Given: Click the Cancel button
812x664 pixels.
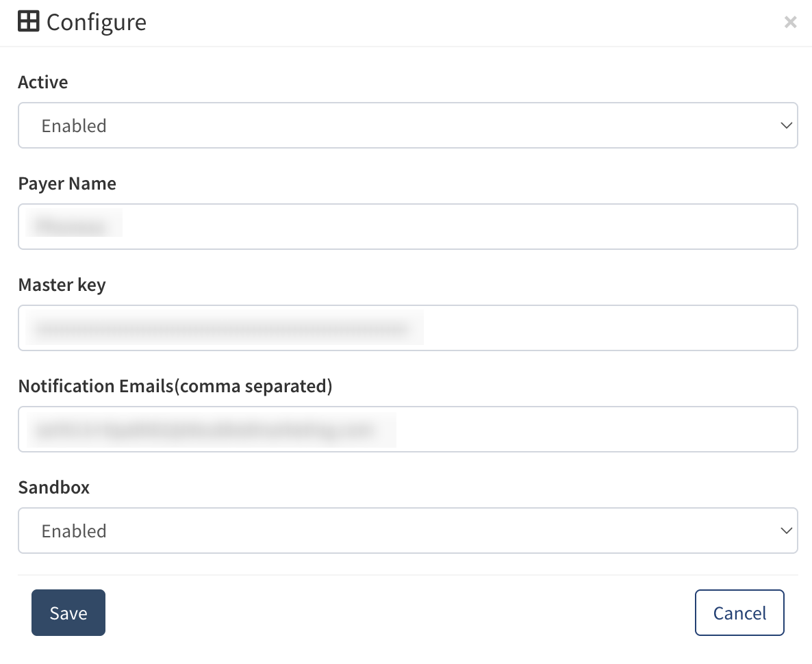Looking at the screenshot, I should point(739,613).
